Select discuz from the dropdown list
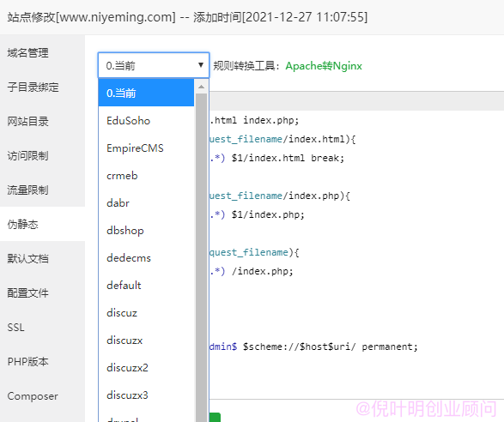 tap(146, 313)
